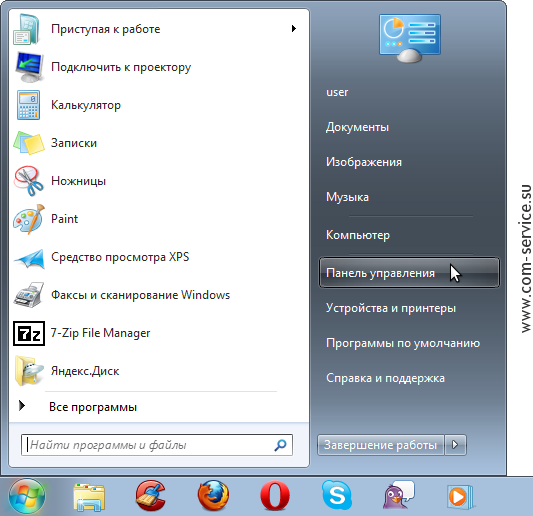The height and width of the screenshot is (516, 533).
Task: Select Программы по умолчанию
Action: 403,343
